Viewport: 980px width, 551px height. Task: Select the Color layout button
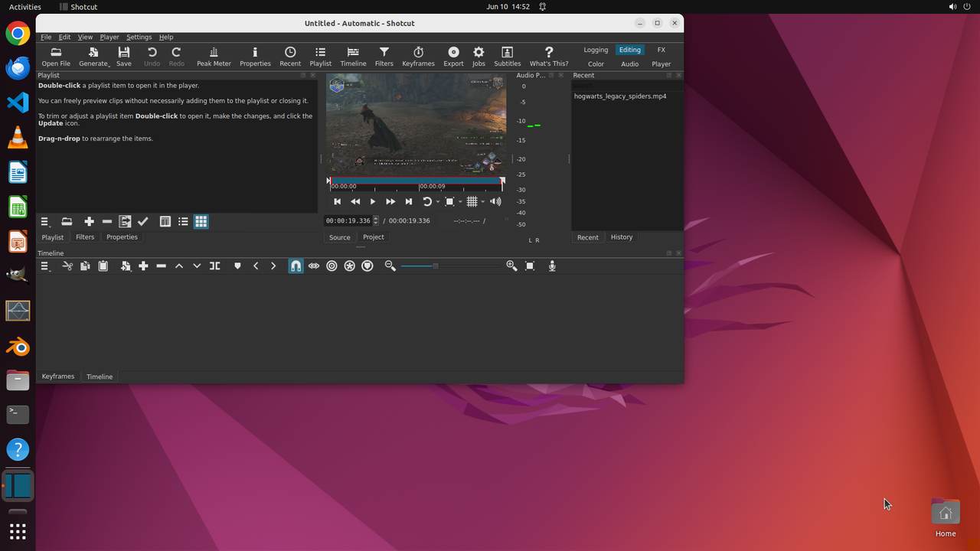tap(596, 64)
